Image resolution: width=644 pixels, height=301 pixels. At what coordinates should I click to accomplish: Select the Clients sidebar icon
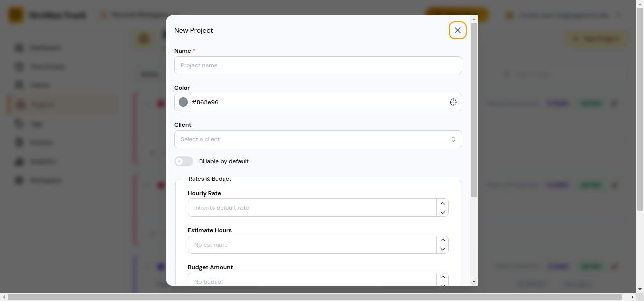coord(19,85)
